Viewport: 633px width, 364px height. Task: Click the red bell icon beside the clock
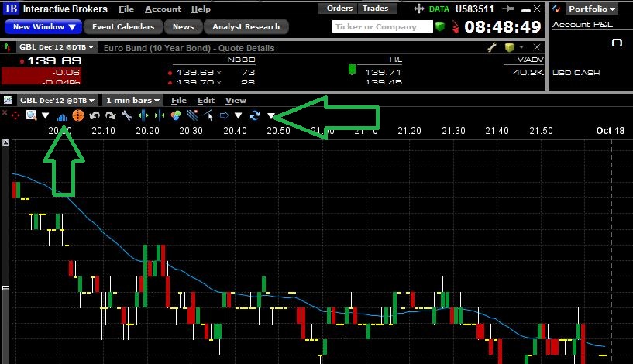pyautogui.click(x=456, y=27)
